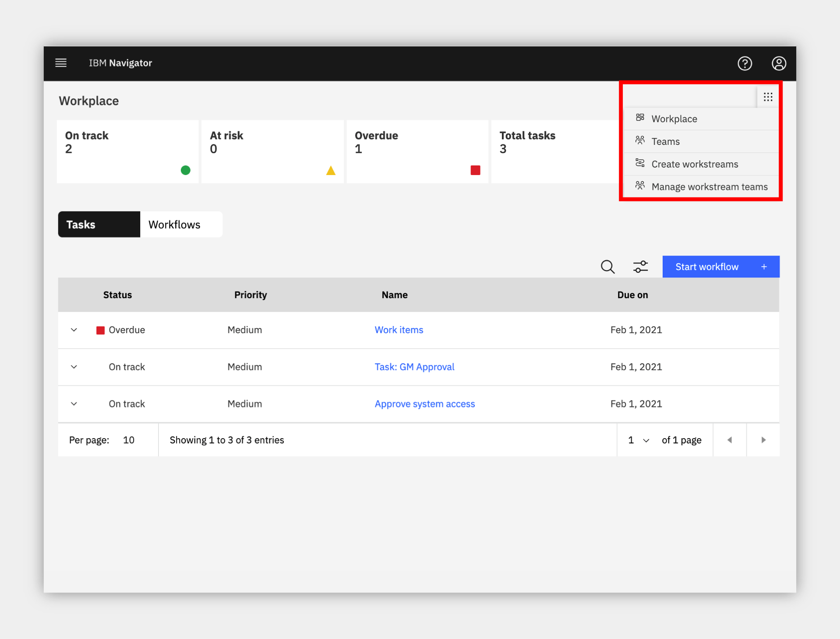Go to the previous page arrow
This screenshot has height=639, width=840.
click(730, 440)
